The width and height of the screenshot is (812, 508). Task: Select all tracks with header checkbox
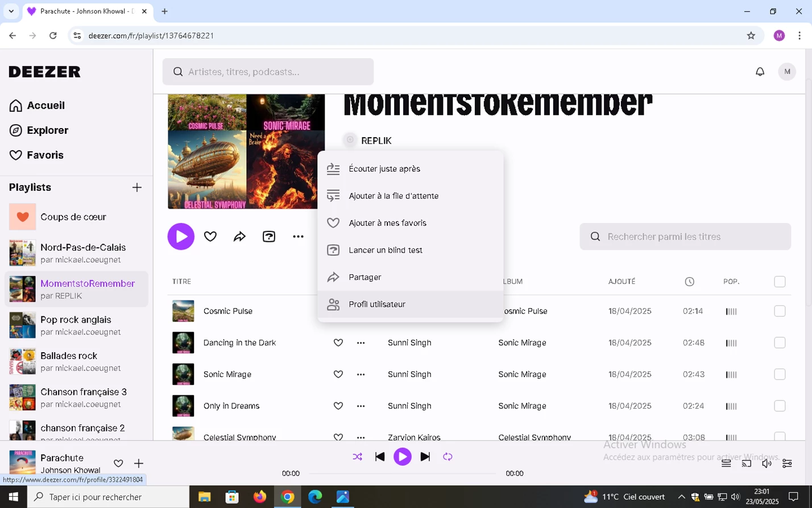point(780,282)
